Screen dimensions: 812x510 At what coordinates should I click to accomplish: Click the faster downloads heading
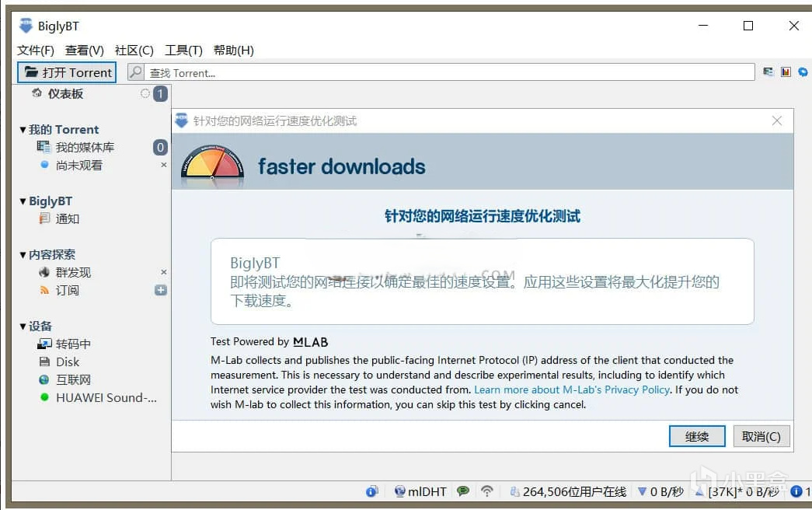pyautogui.click(x=342, y=167)
